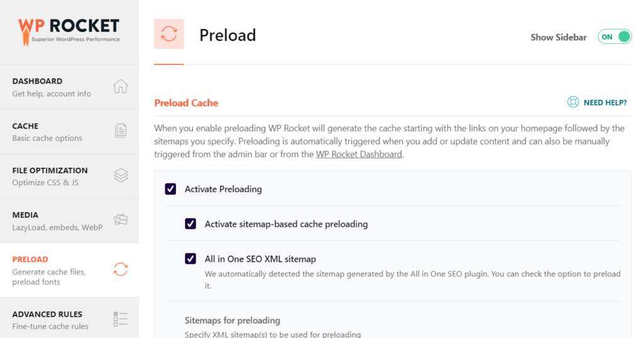Open the Dashboard menu item

[69, 87]
